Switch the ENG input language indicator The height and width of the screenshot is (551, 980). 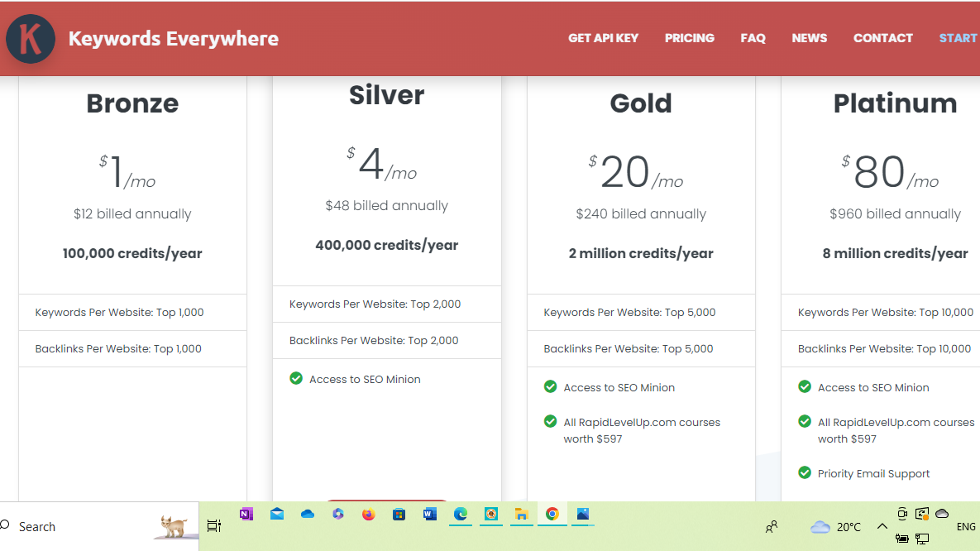click(966, 527)
